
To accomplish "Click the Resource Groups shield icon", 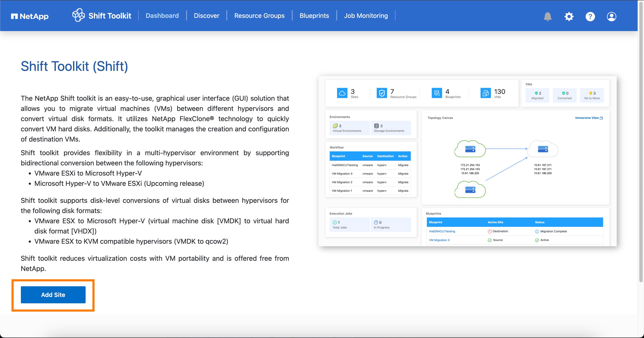I will (x=382, y=93).
